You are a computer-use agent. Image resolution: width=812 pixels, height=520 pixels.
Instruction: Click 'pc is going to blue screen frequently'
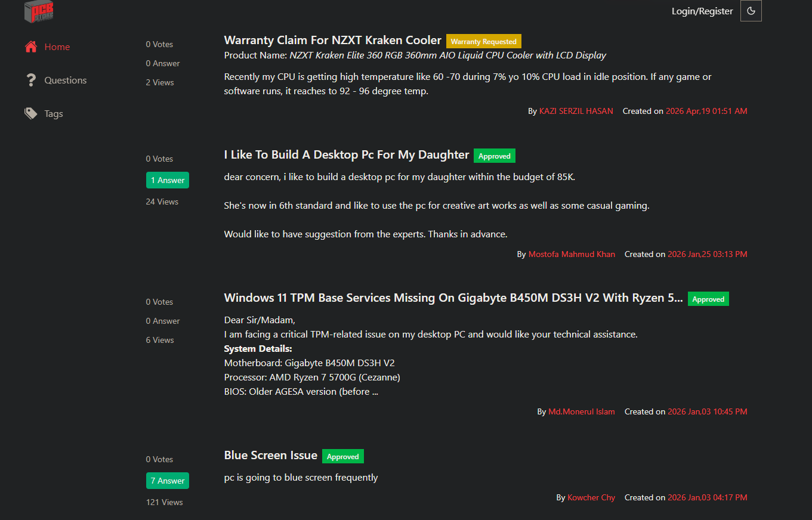tap(301, 478)
